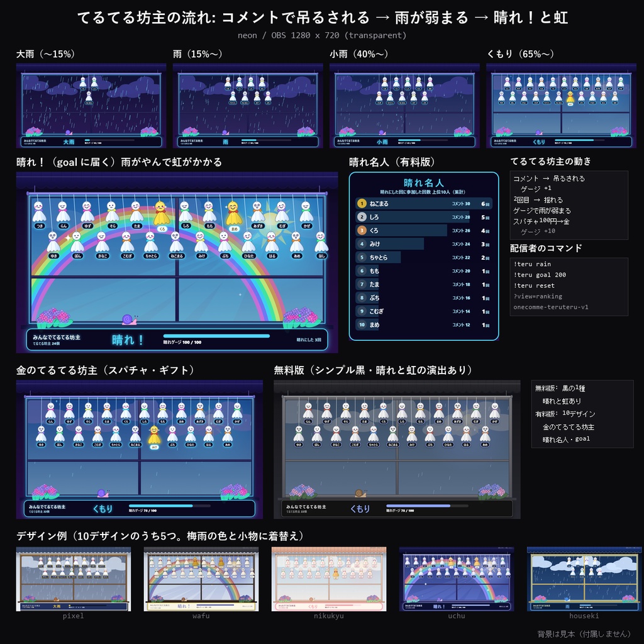The width and height of the screenshot is (644, 644).
Task: Click the "!teru rain" command line
Action: coord(532,264)
